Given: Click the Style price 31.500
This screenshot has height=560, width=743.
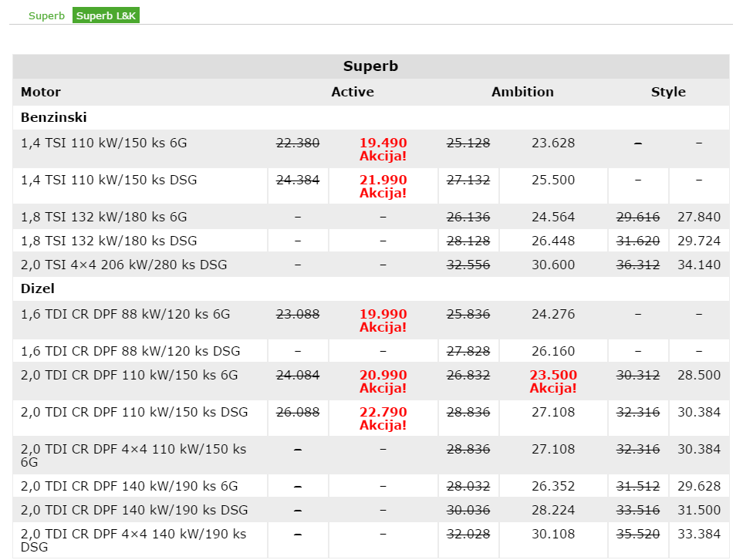Looking at the screenshot, I should (699, 510).
